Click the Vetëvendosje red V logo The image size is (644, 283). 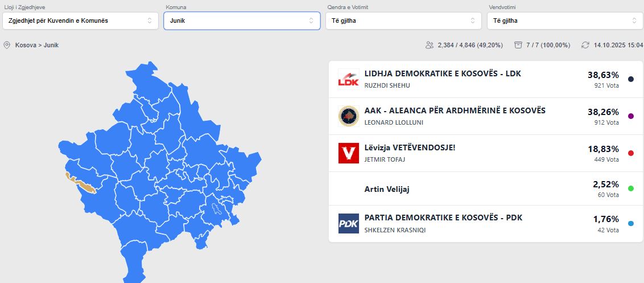pos(348,153)
